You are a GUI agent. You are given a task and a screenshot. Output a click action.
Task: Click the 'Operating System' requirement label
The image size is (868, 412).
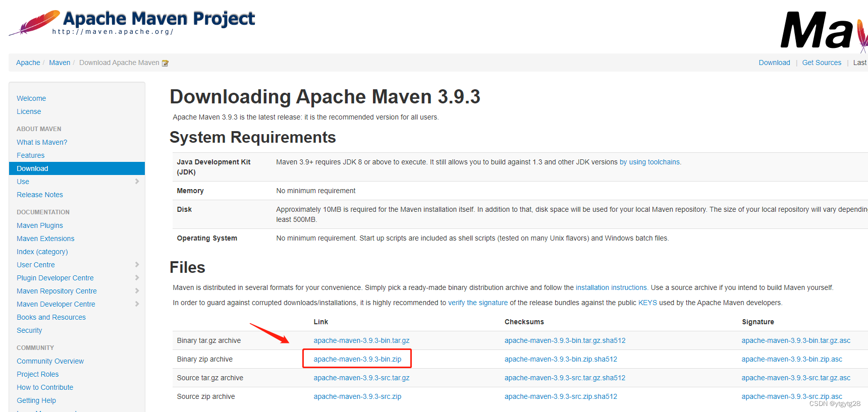point(207,238)
